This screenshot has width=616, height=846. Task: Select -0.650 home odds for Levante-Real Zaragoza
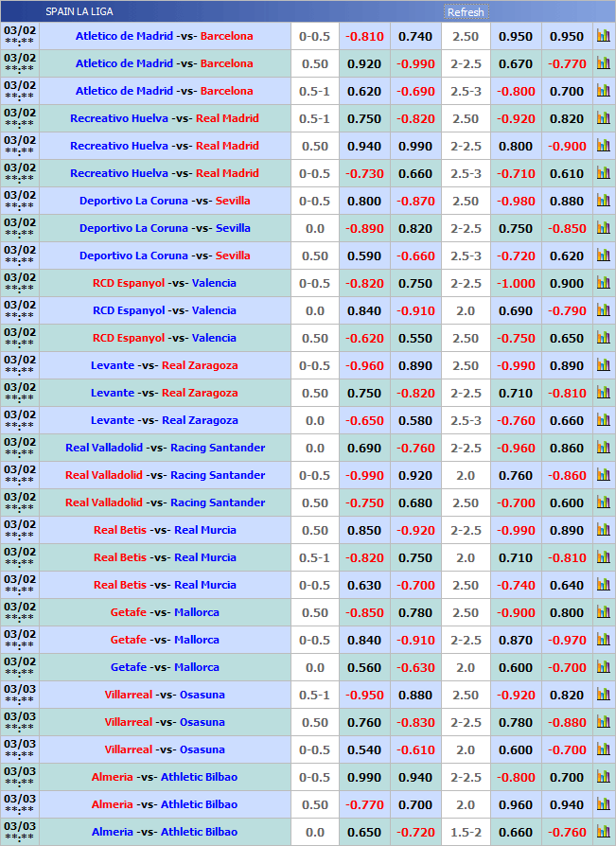[364, 421]
